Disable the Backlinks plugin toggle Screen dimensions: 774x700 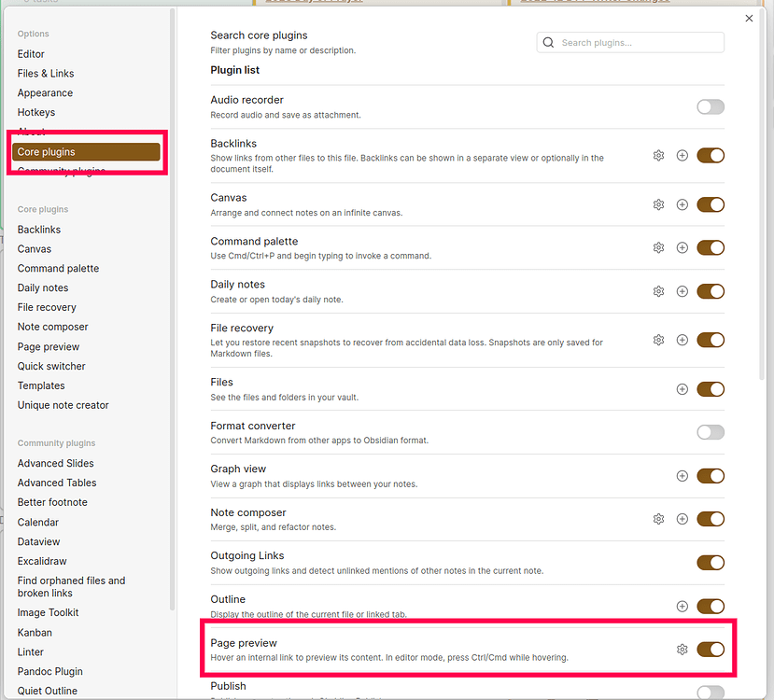[711, 155]
